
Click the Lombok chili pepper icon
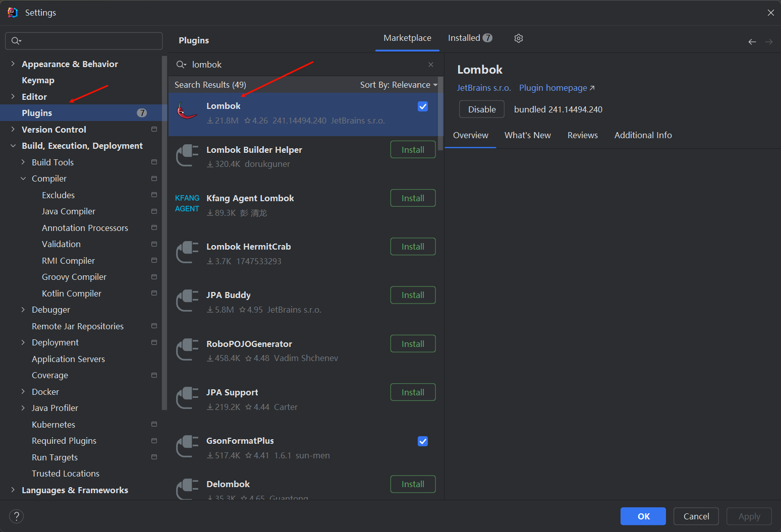pyautogui.click(x=187, y=110)
